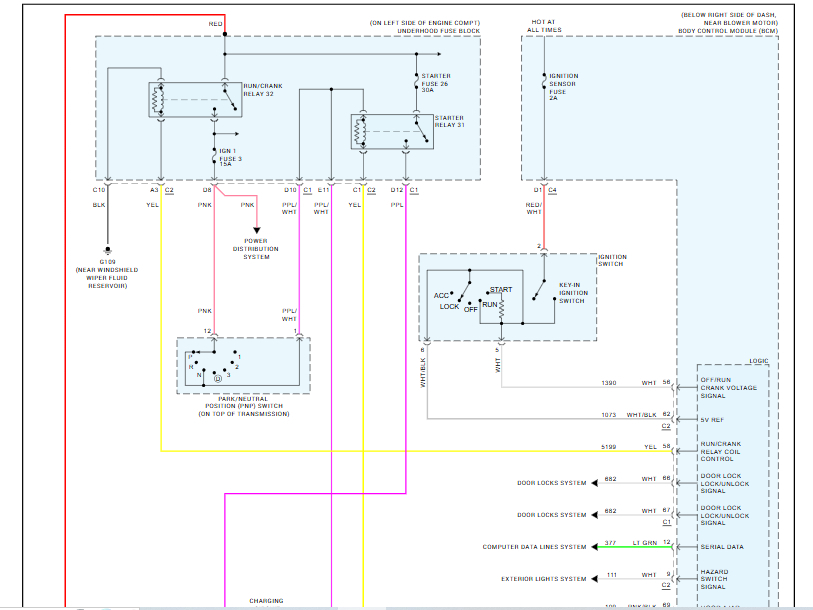Click the Power Distribution System label
This screenshot has width=813, height=610.
coord(256,249)
